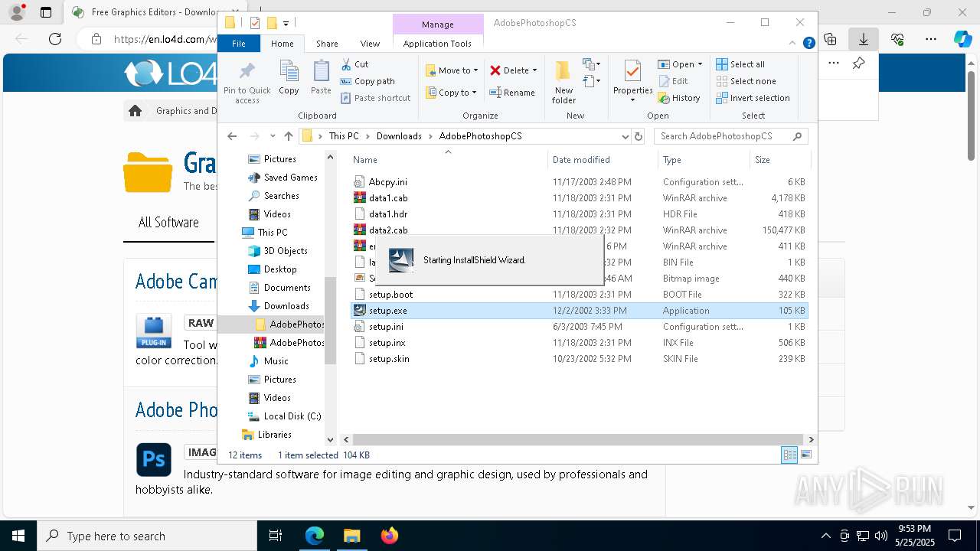Click the Edge page reload button

click(x=55, y=39)
